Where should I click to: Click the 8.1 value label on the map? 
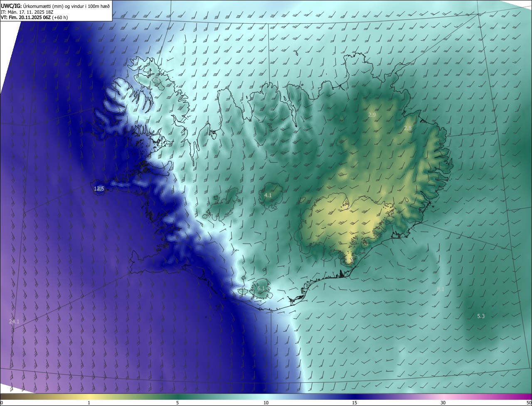click(441, 289)
